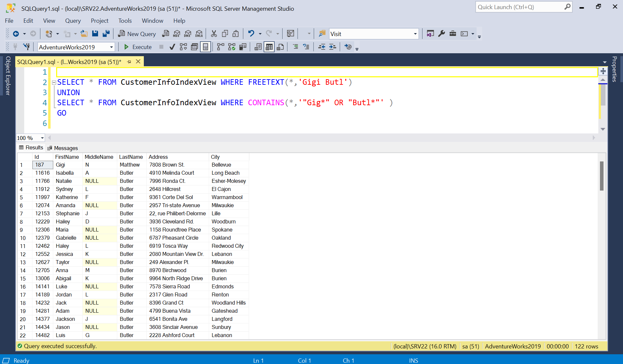Open the Query menu
The width and height of the screenshot is (623, 364).
pyautogui.click(x=73, y=20)
